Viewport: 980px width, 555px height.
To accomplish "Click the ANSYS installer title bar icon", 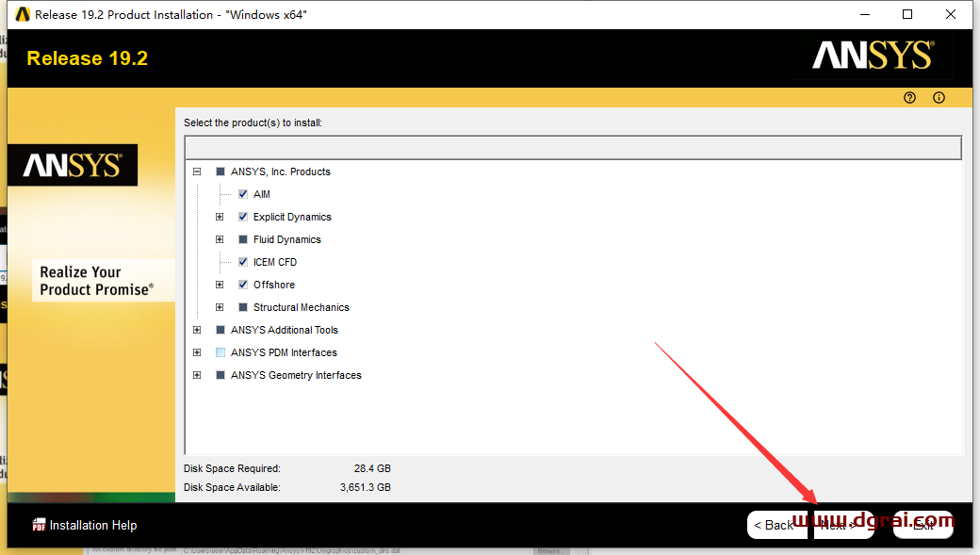I will pos(23,14).
